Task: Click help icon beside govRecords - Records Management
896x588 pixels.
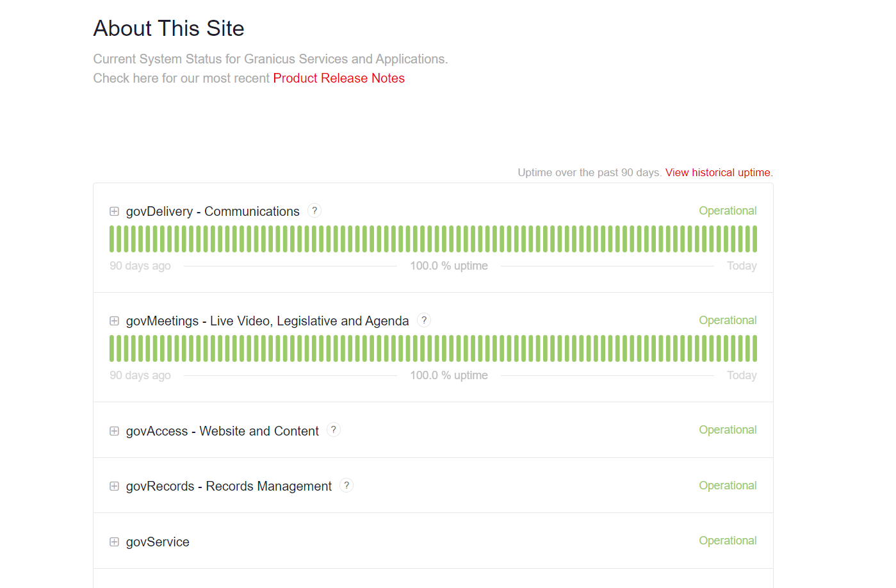Action: [x=346, y=486]
